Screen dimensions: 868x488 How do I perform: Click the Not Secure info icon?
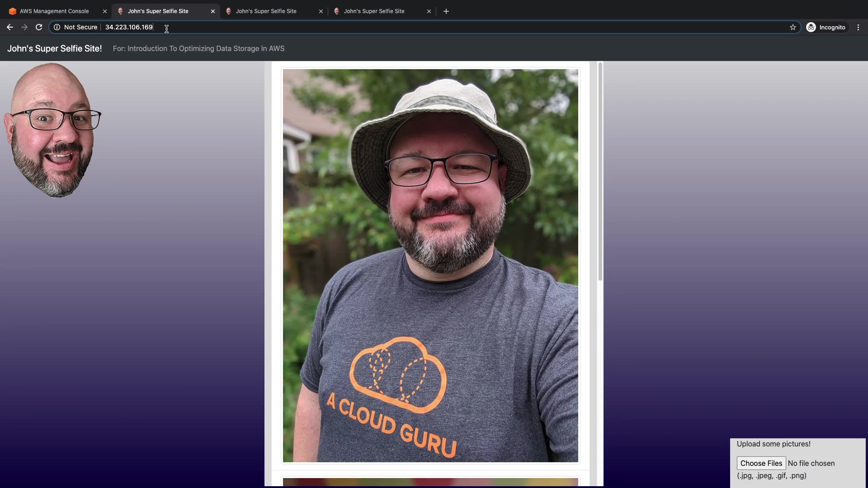[x=57, y=27]
